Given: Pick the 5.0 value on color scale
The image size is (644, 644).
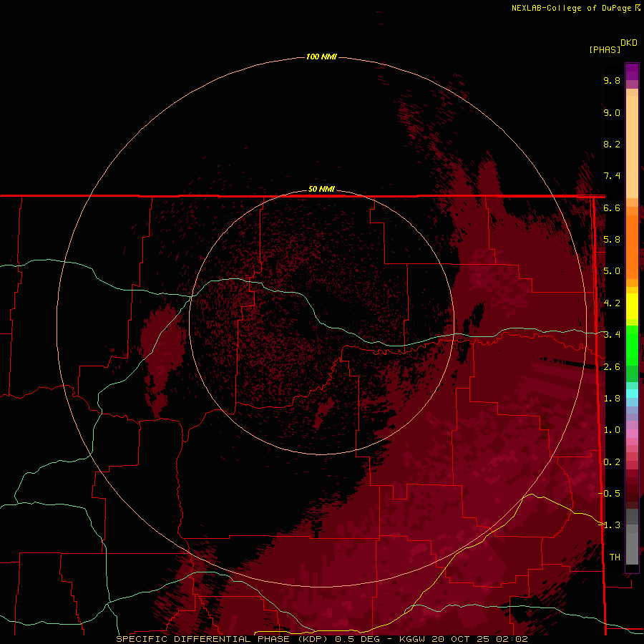Looking at the screenshot, I should 612,271.
